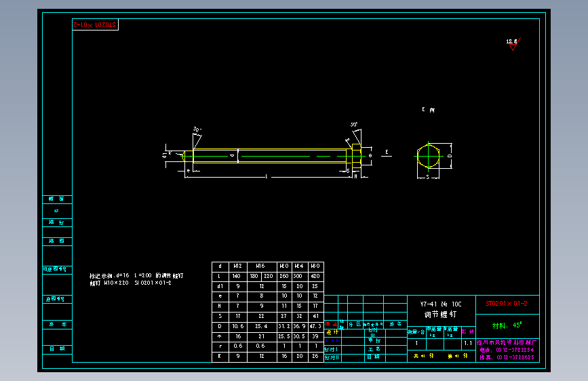Click the red ST0201×01-2 drawing number in title block
Viewport: 588px width, 381px height.
(506, 303)
